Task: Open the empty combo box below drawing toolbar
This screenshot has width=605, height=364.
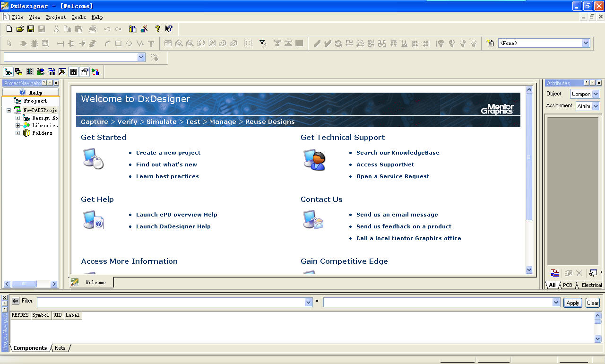Action: 141,57
